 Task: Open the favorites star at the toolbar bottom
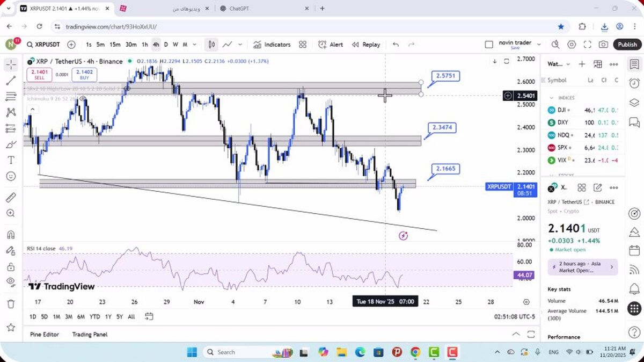[x=11, y=327]
